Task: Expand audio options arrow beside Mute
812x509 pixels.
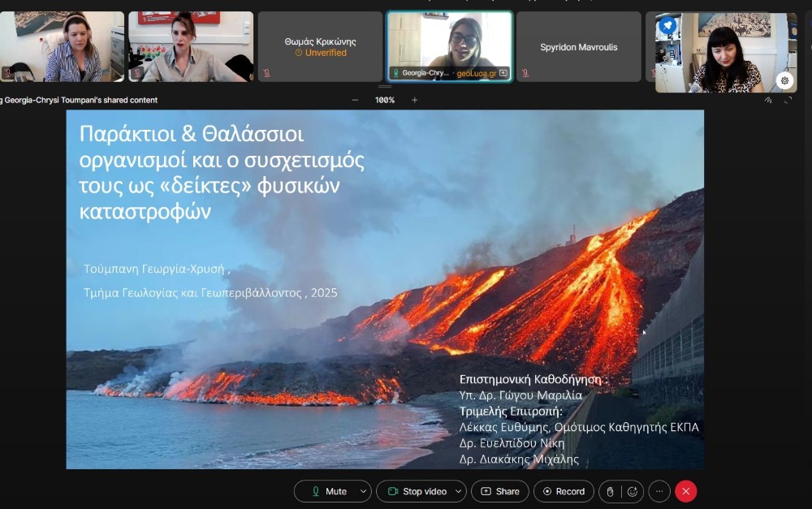Action: [363, 491]
